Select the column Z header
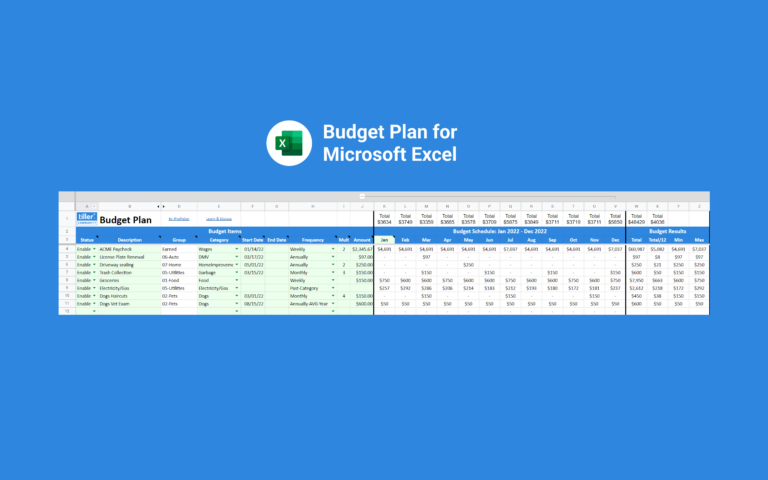768x480 pixels. click(699, 206)
